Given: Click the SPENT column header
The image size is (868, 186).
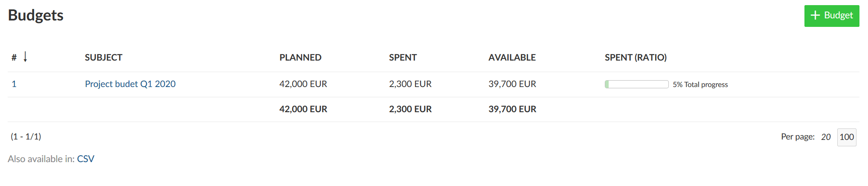Looking at the screenshot, I should [x=403, y=58].
